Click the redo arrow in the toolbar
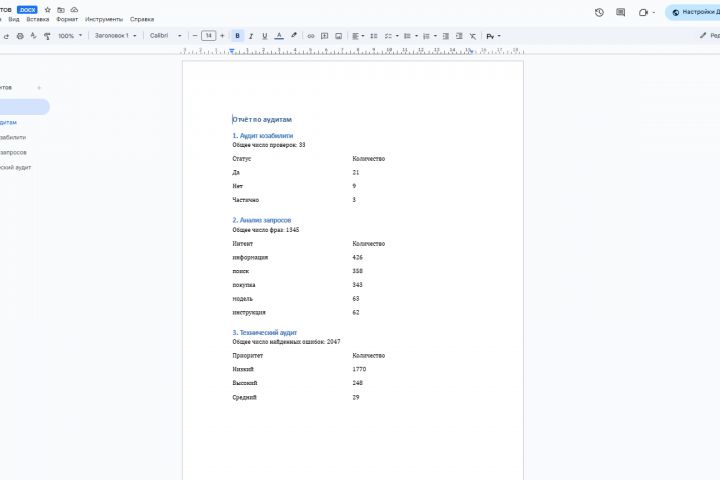 [6, 36]
